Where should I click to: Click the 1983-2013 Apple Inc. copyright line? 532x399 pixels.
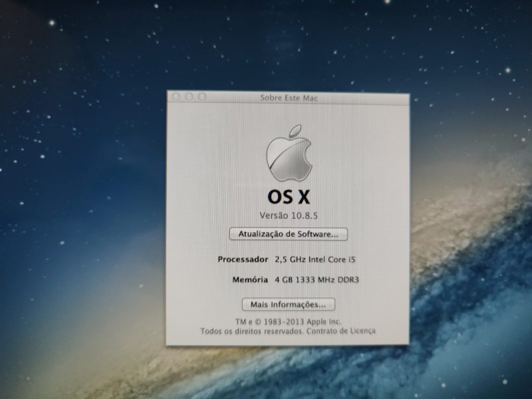pos(289,321)
